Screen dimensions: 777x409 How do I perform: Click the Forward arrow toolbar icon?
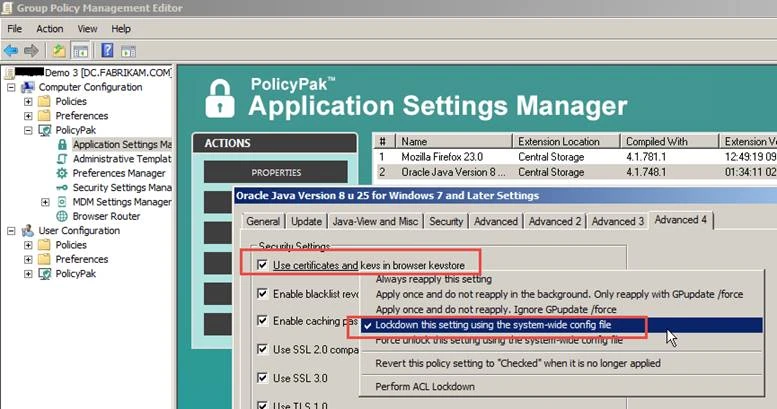point(32,50)
